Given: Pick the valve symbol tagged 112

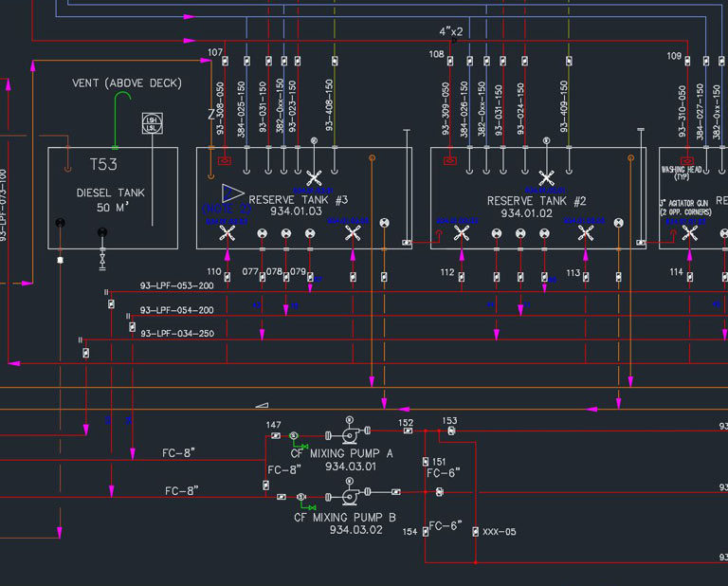Looking at the screenshot, I should [461, 277].
